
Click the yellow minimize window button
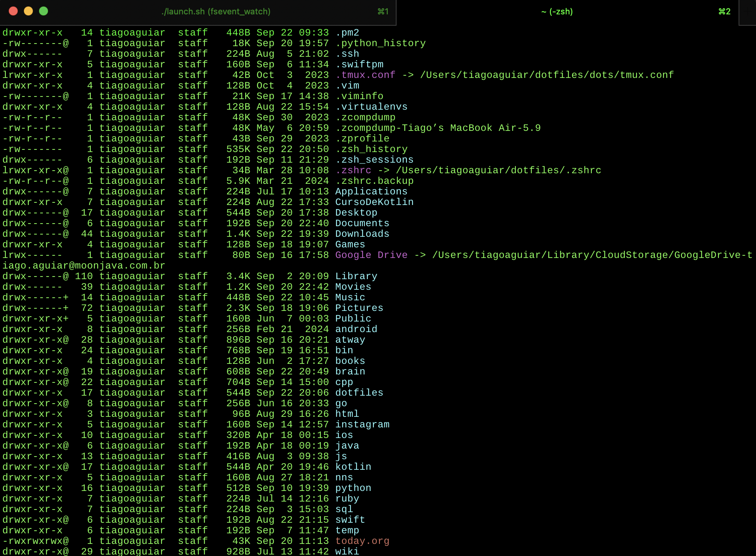(28, 11)
